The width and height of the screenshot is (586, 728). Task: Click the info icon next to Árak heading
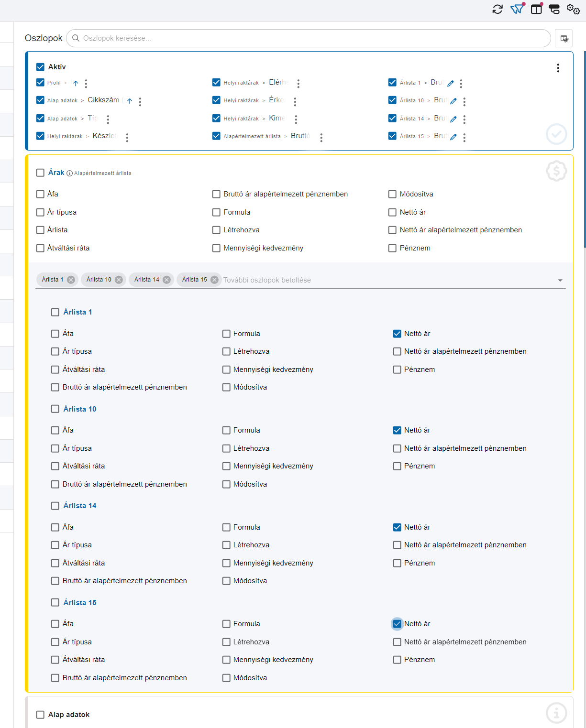pos(69,173)
